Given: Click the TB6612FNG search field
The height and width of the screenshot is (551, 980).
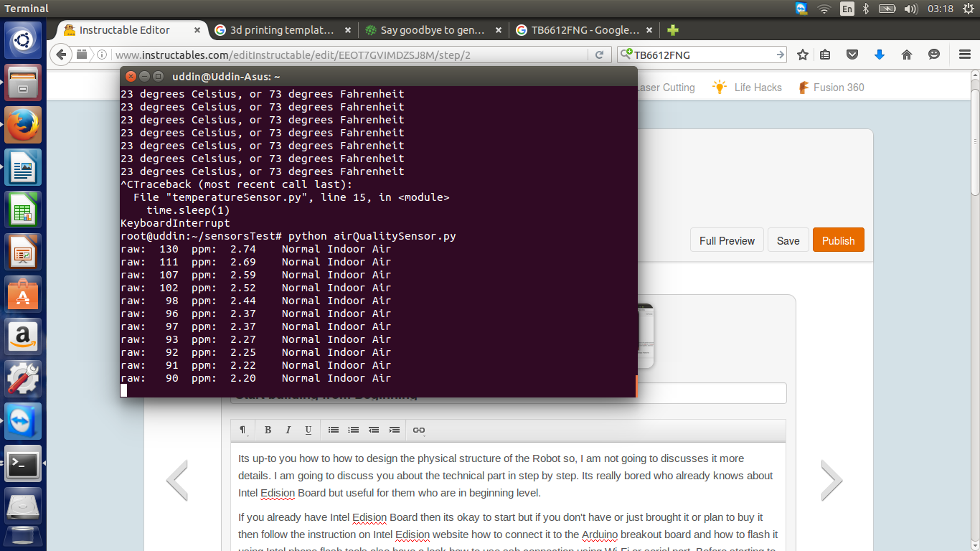Looking at the screenshot, I should pos(702,55).
